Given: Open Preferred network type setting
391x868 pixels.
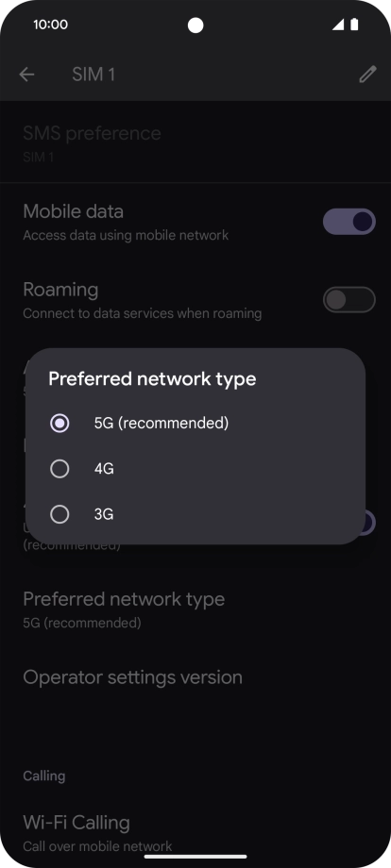Looking at the screenshot, I should [195, 609].
